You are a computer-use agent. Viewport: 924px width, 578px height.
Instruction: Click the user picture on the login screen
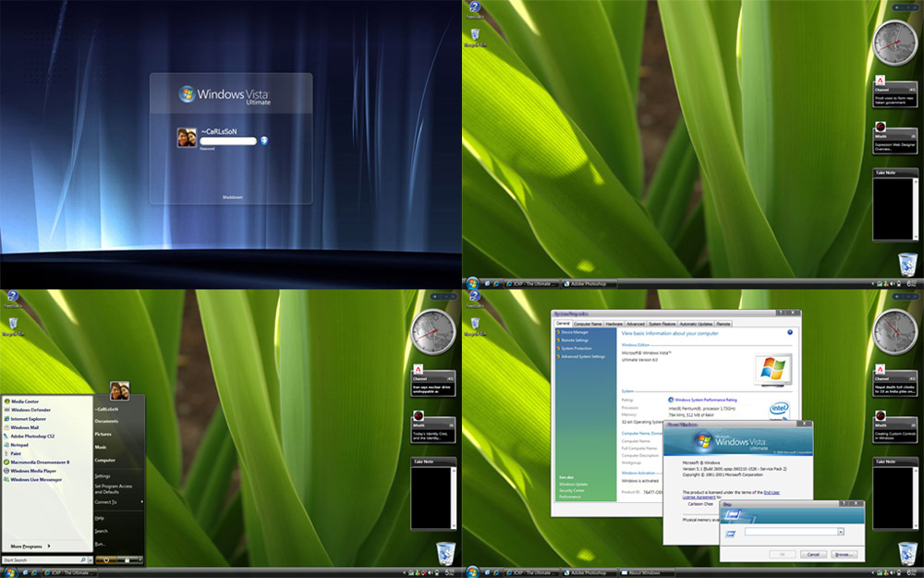tap(186, 138)
